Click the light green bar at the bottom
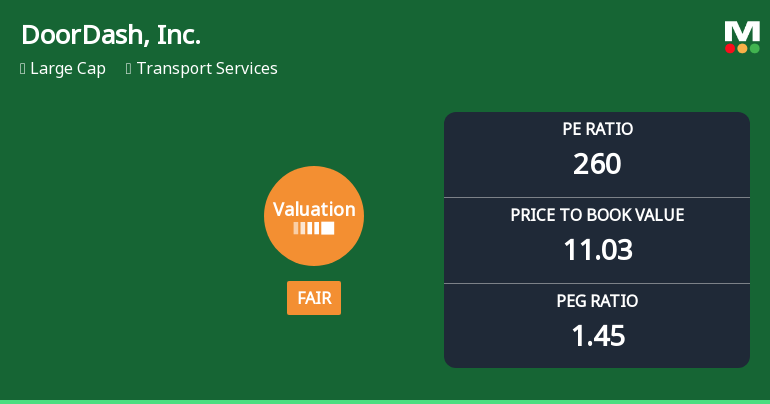Viewport: 770px width, 404px height. pos(385,401)
